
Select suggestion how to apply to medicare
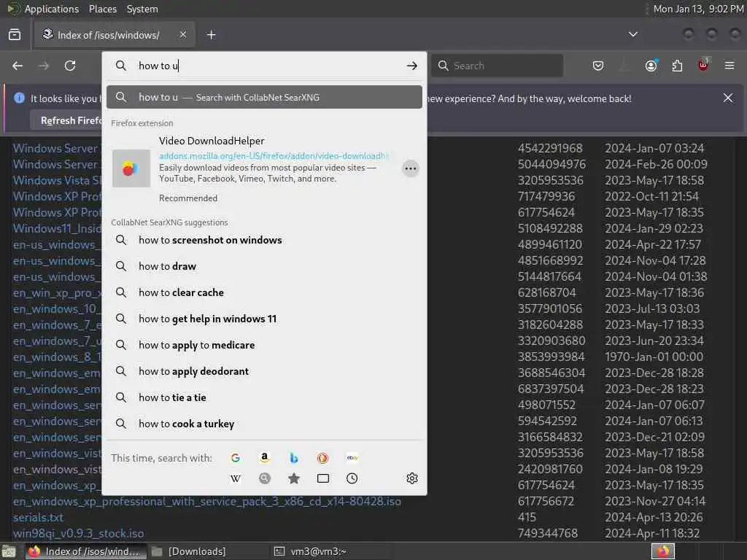(264, 345)
